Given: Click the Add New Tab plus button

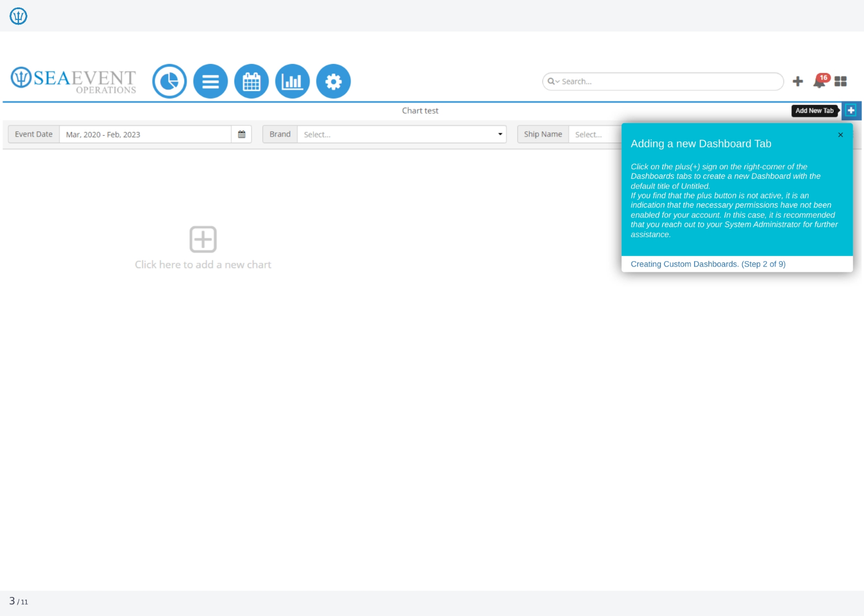Looking at the screenshot, I should click(x=851, y=111).
